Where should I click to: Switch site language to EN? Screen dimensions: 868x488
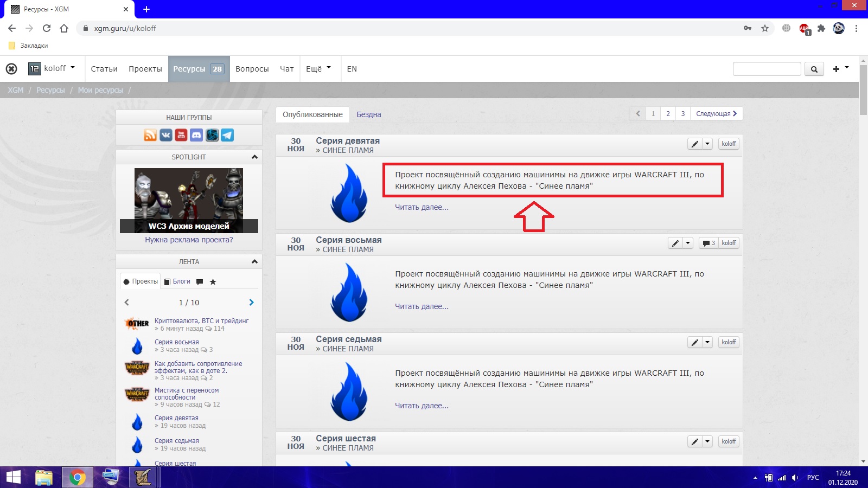coord(352,69)
